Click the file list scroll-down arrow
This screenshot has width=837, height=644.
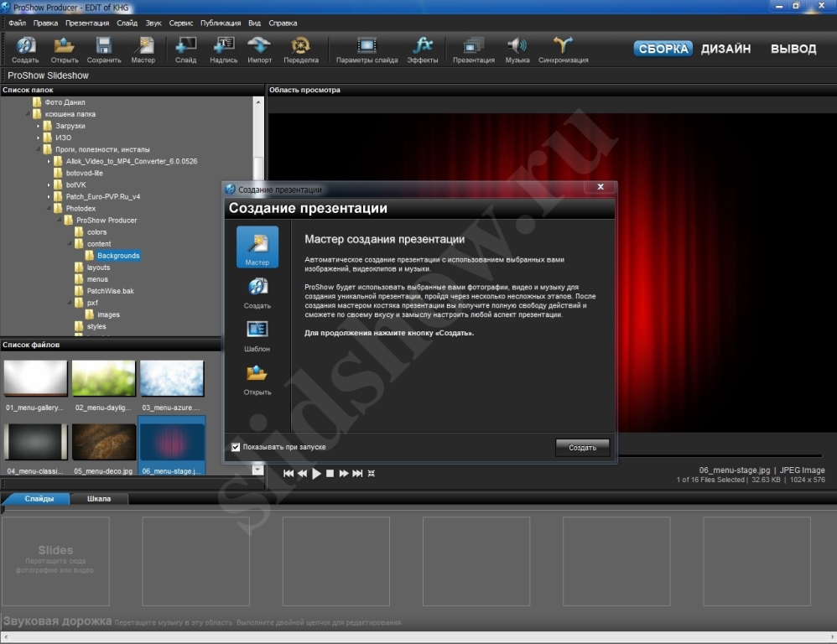[x=258, y=470]
